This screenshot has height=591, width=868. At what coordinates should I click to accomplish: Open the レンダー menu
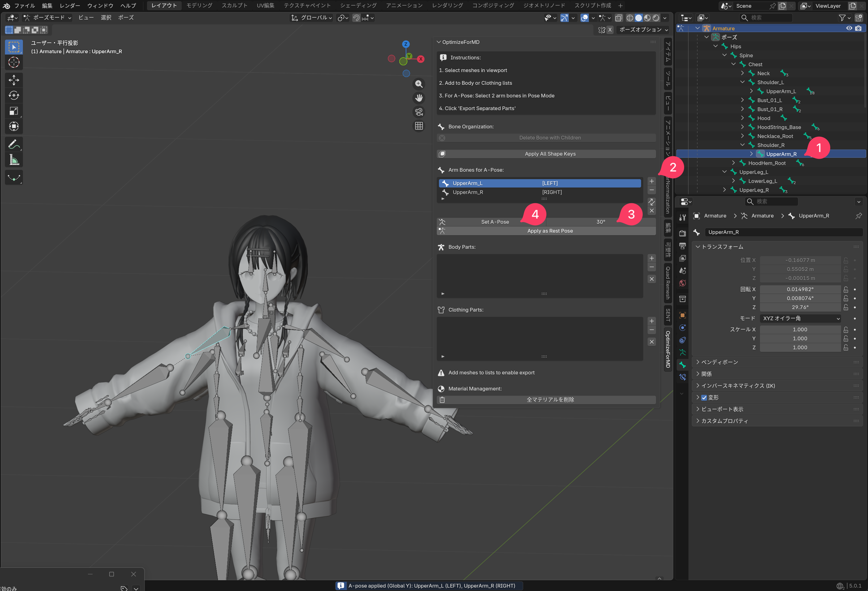pyautogui.click(x=70, y=6)
